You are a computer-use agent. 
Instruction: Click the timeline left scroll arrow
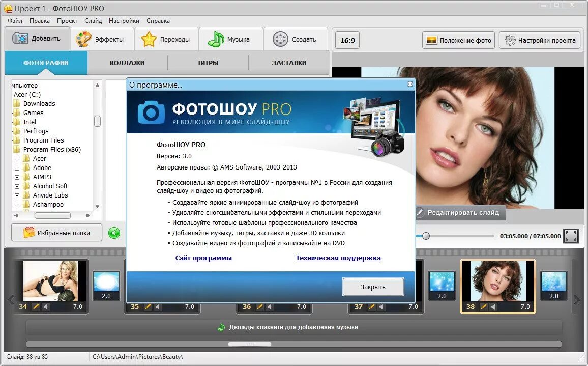click(11, 299)
